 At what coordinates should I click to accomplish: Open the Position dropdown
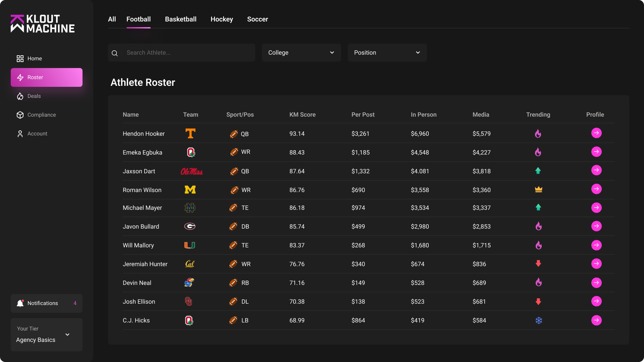387,53
